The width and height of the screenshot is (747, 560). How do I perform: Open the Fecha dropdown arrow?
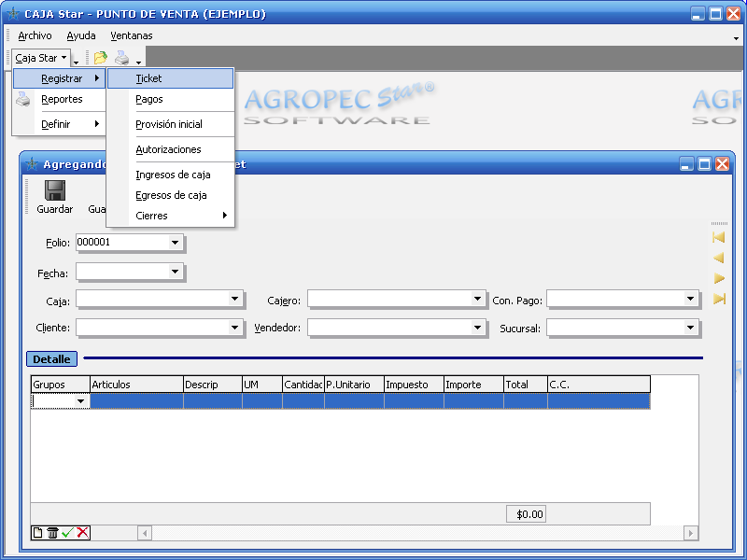[x=175, y=272]
